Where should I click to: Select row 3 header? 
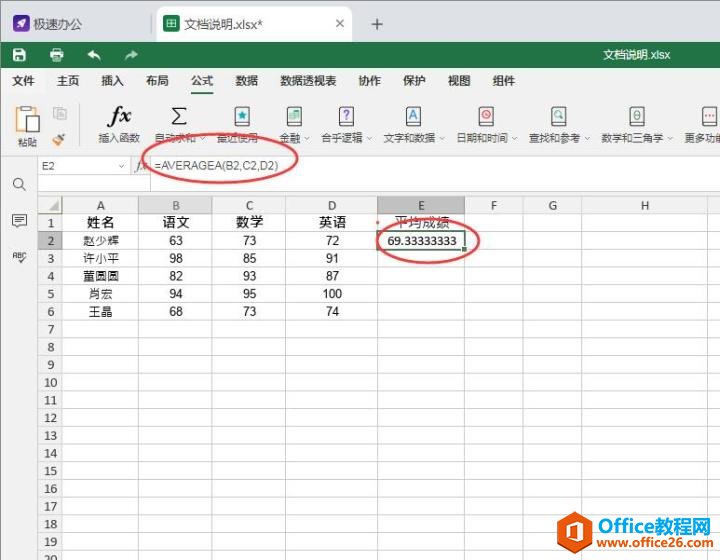coord(50,258)
